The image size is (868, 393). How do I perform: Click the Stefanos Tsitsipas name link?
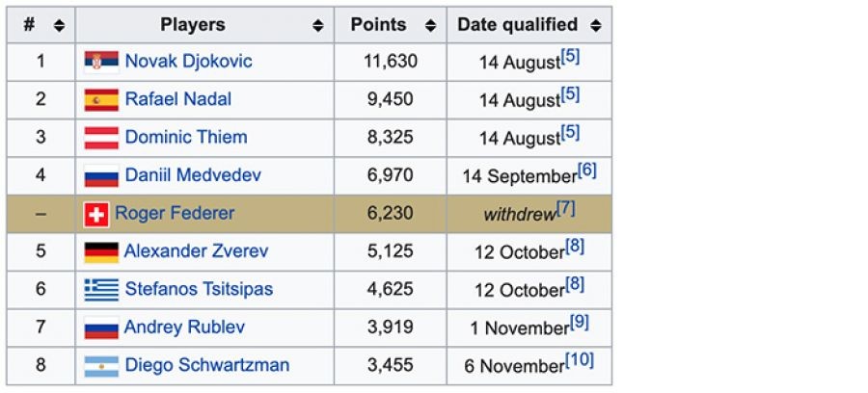(x=199, y=290)
